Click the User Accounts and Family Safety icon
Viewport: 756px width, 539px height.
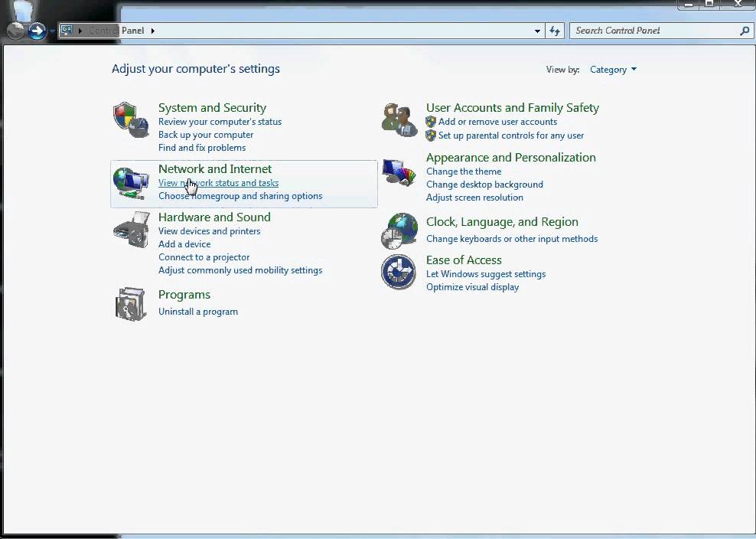point(399,119)
